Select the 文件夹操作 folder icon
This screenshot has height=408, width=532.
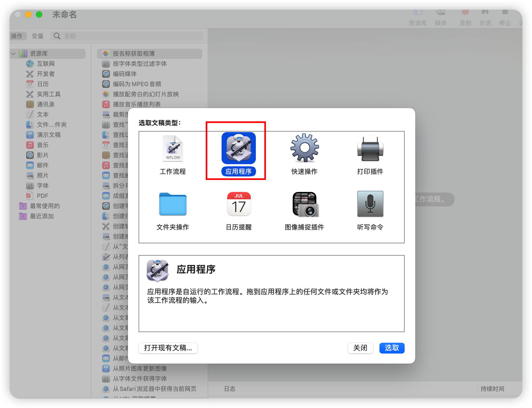(x=173, y=204)
